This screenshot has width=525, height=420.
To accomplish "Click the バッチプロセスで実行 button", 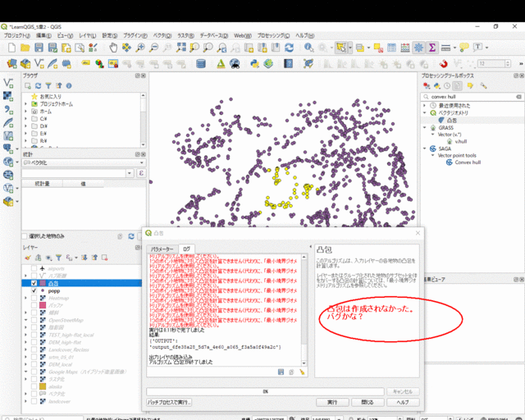I will pos(169,402).
